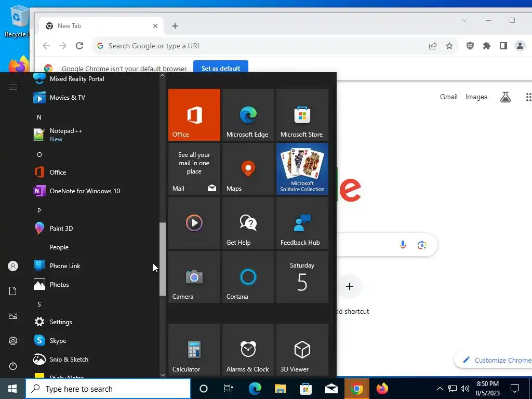Click the app list scroll up arrow

tap(163, 76)
